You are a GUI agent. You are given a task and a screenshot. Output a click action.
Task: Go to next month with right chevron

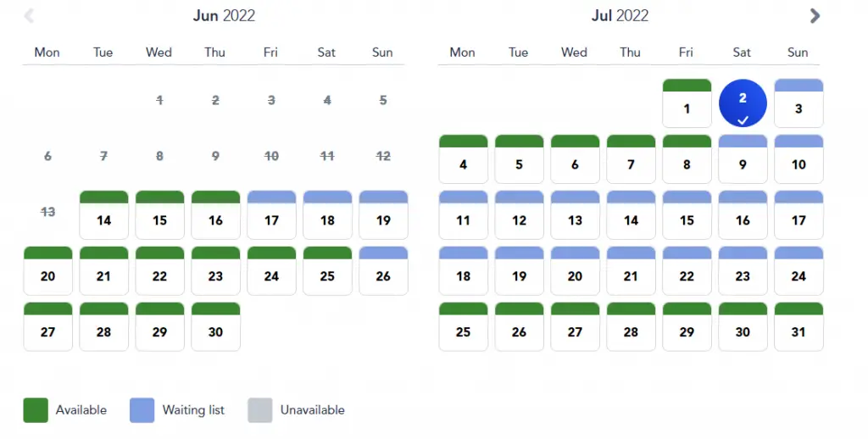pyautogui.click(x=815, y=15)
